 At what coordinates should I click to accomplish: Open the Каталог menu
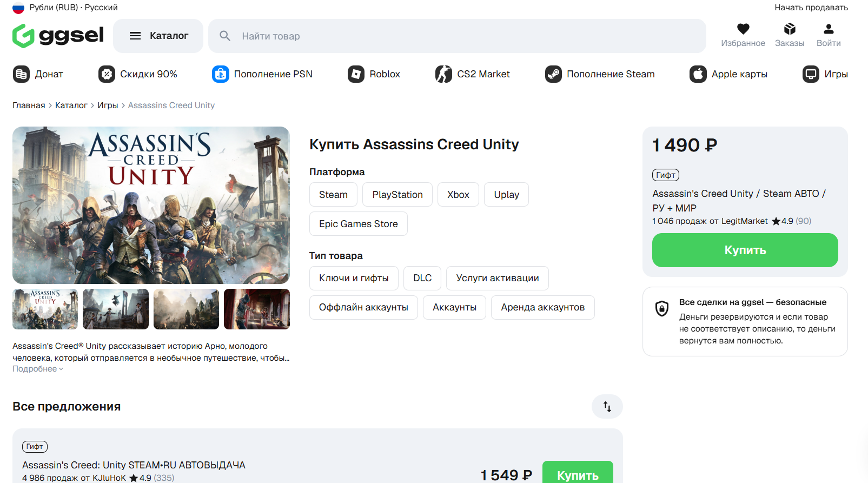tap(158, 36)
